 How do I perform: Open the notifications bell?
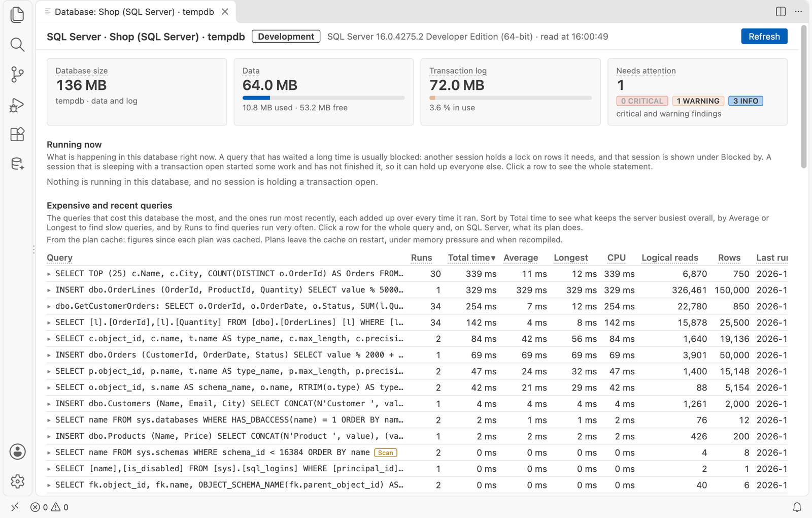(x=797, y=507)
